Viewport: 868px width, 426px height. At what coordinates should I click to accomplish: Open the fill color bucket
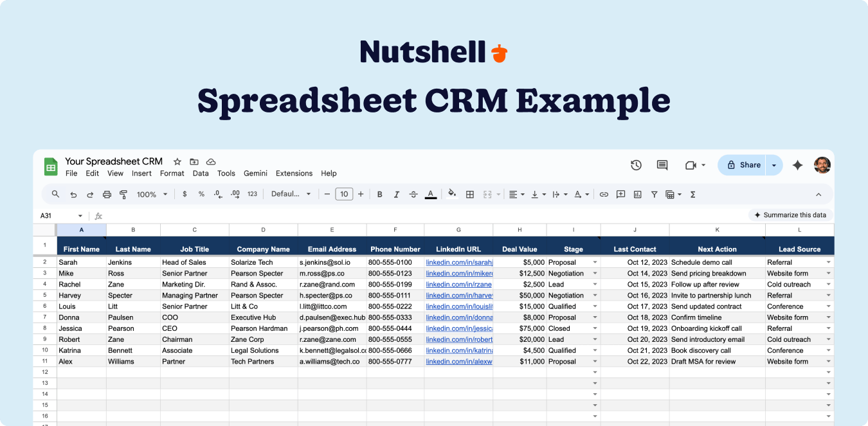pos(452,193)
